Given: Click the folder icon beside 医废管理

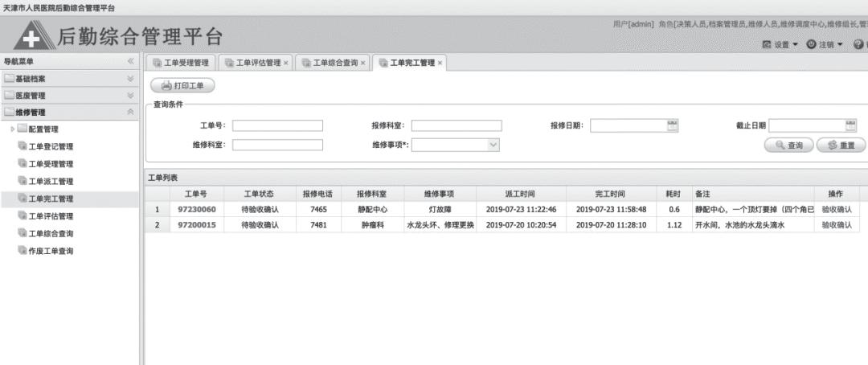Looking at the screenshot, I should click(x=9, y=95).
